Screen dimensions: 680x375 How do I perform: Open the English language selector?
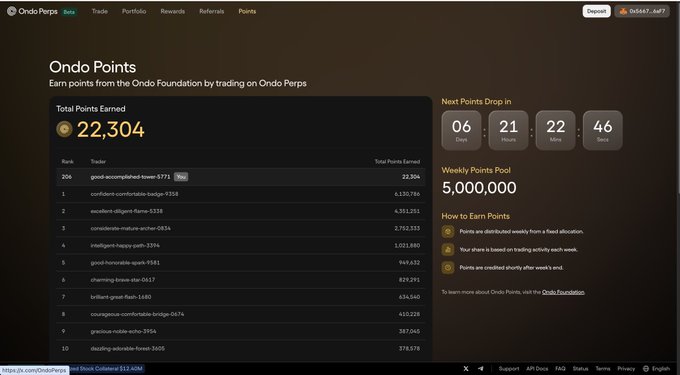click(656, 368)
